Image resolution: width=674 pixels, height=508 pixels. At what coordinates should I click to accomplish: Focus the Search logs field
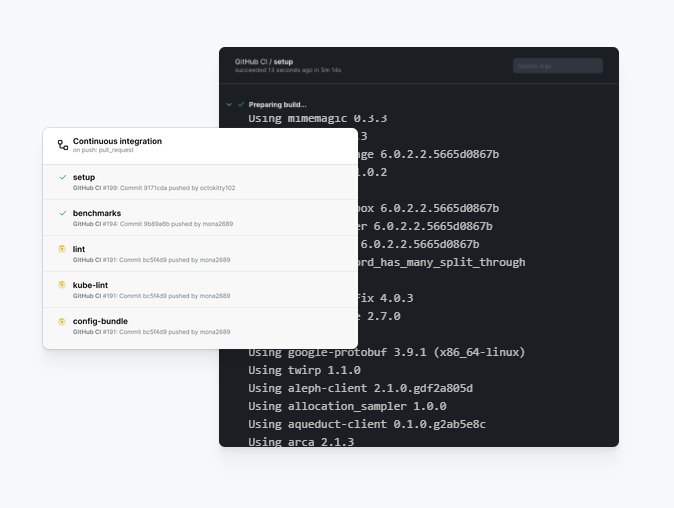558,66
